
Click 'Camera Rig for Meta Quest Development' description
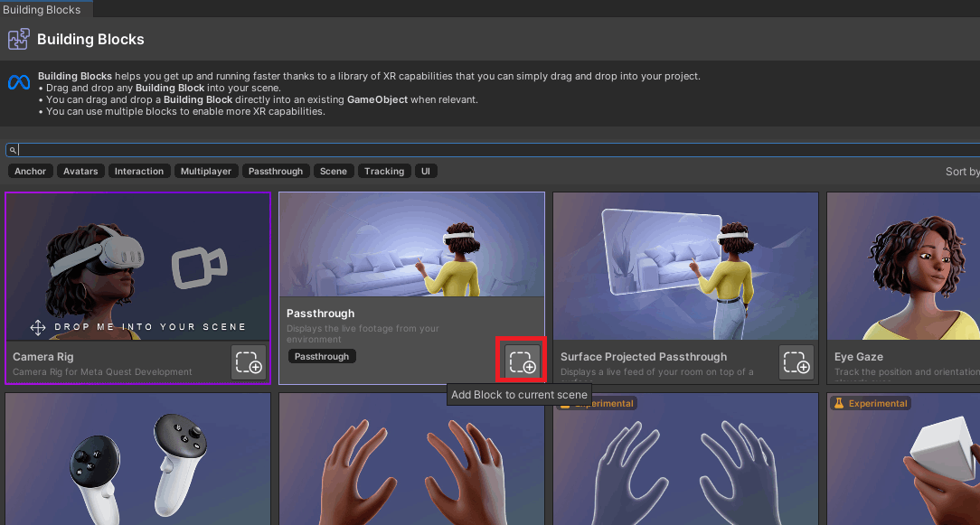point(102,372)
